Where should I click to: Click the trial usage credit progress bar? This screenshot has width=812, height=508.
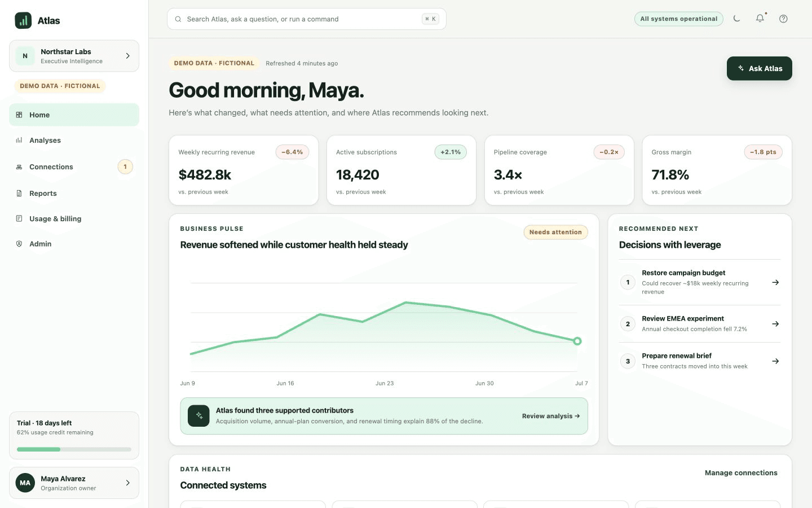click(x=74, y=449)
